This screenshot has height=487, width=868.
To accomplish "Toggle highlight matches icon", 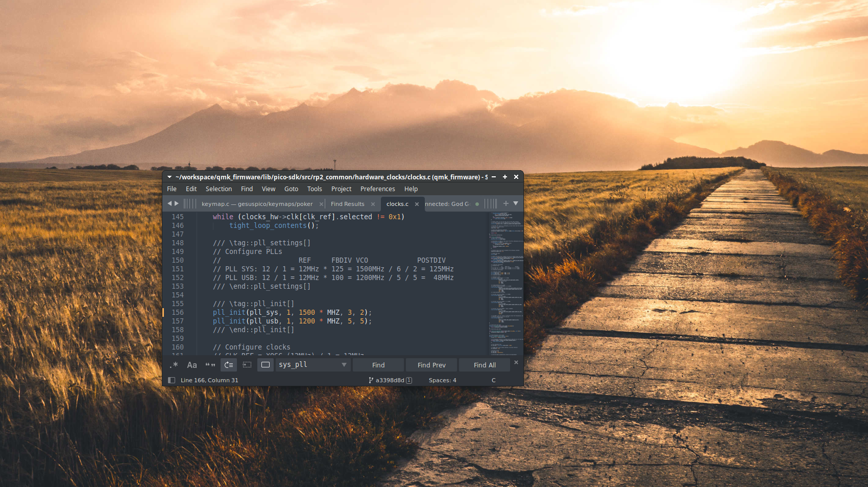I will [x=266, y=365].
